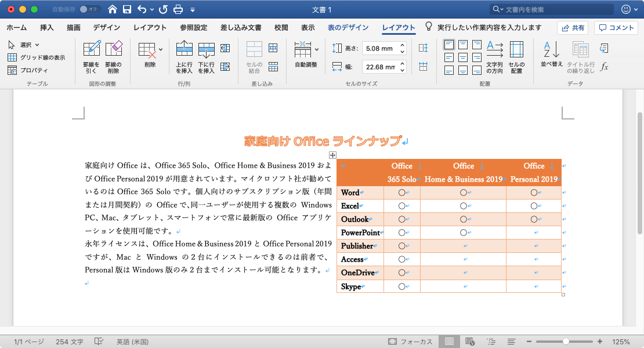Switch to Outline view in status bar
The image size is (644, 348).
point(491,342)
